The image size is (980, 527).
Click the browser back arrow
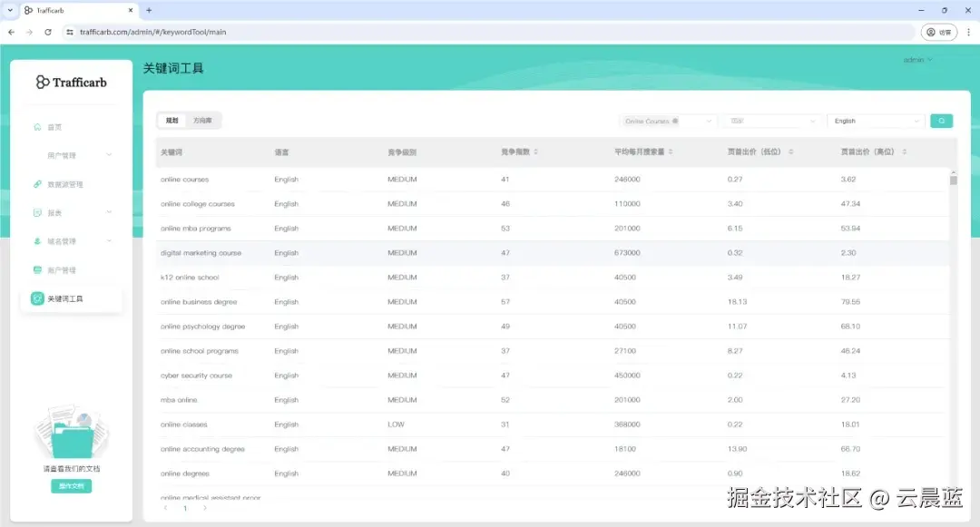coord(11,32)
